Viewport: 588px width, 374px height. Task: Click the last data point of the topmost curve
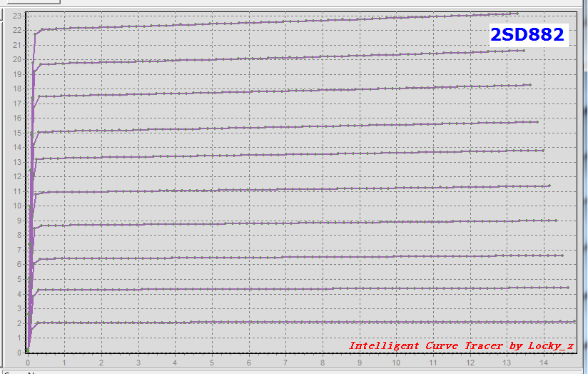tap(517, 14)
